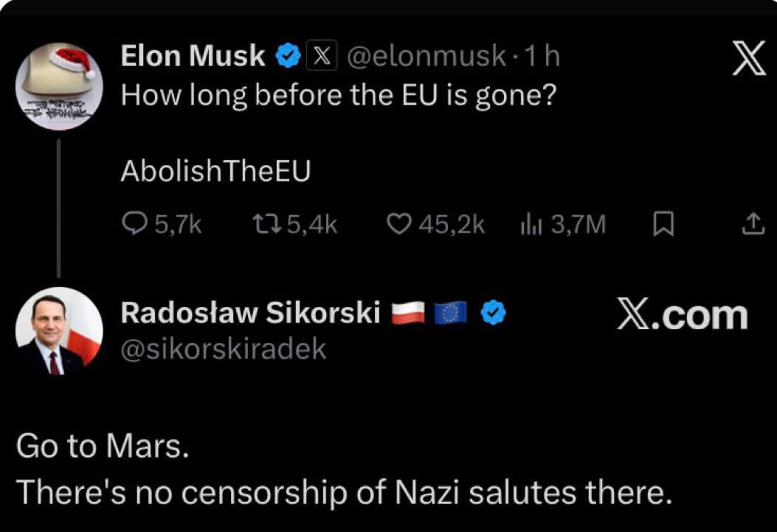The height and width of the screenshot is (532, 777).
Task: Open the Elon Musk display name link
Action: tap(193, 56)
